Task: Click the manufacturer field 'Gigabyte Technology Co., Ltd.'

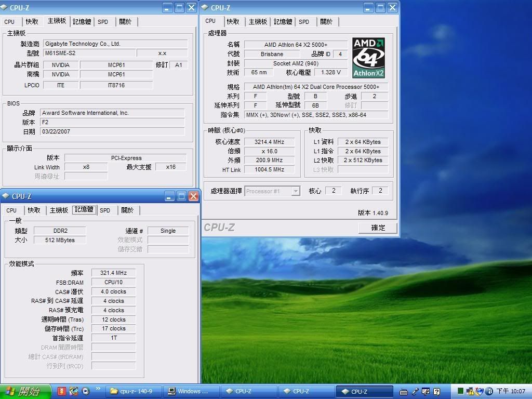Action: 115,44
